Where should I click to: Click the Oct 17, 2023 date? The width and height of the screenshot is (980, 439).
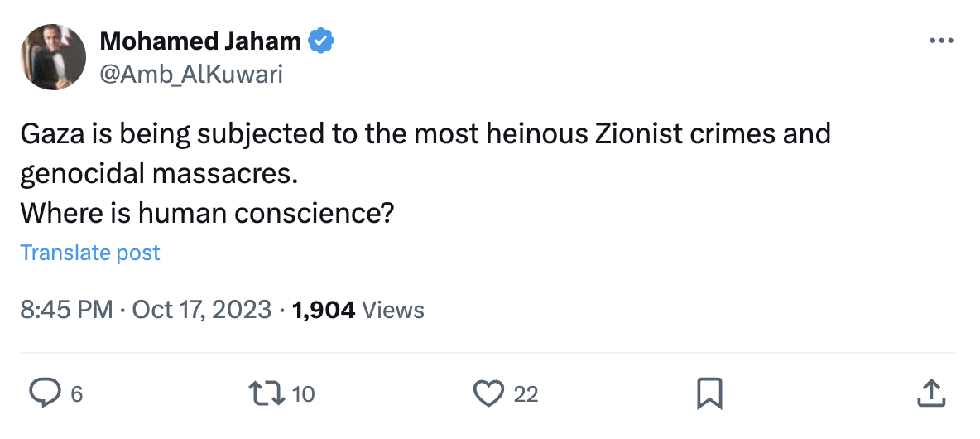201,310
